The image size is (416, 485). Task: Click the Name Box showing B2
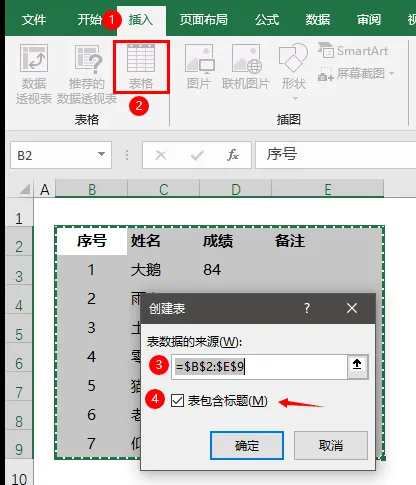[52, 155]
